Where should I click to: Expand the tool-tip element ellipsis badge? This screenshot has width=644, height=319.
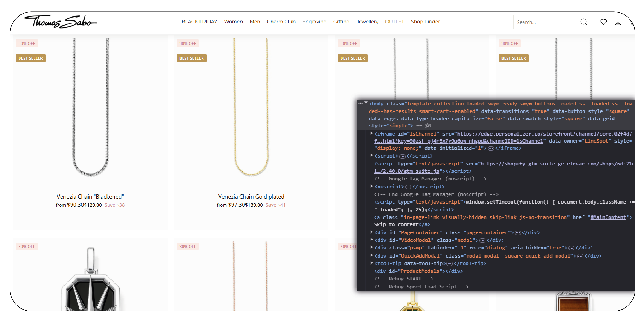(449, 264)
